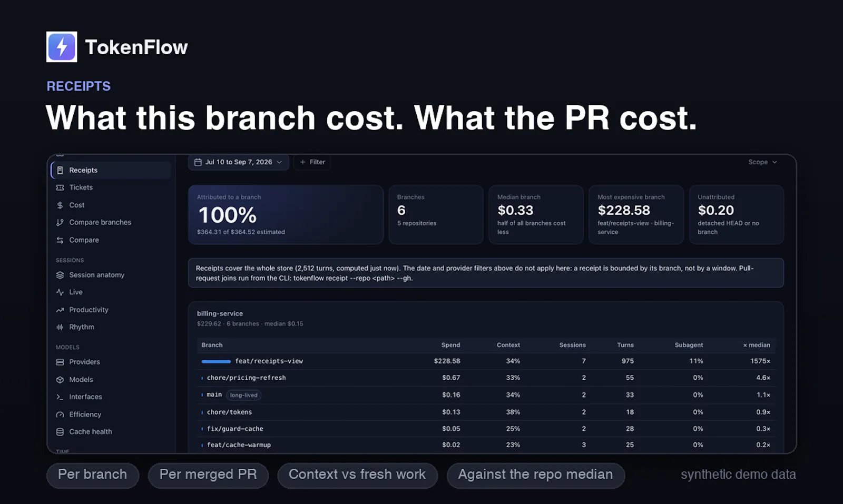The image size is (843, 504).
Task: Click the Session anatomy layers icon
Action: tap(60, 275)
